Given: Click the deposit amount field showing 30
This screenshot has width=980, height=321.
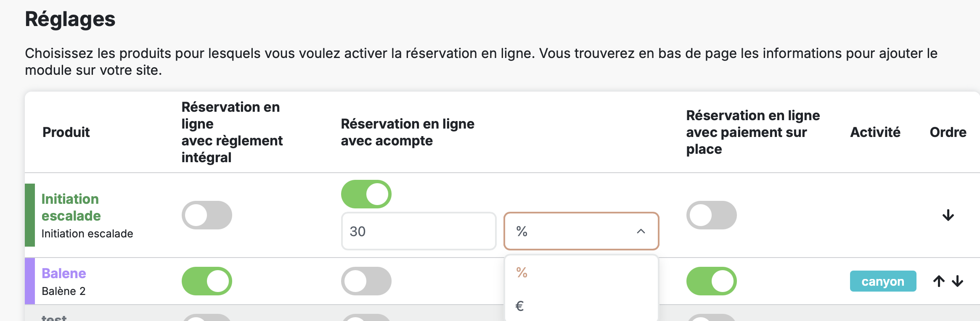Looking at the screenshot, I should [x=418, y=231].
